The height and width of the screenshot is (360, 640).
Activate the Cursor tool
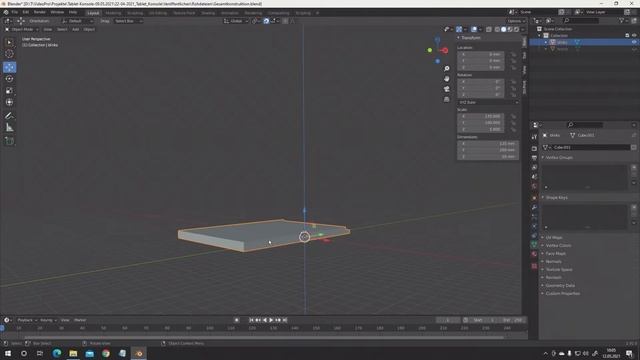coord(9,54)
